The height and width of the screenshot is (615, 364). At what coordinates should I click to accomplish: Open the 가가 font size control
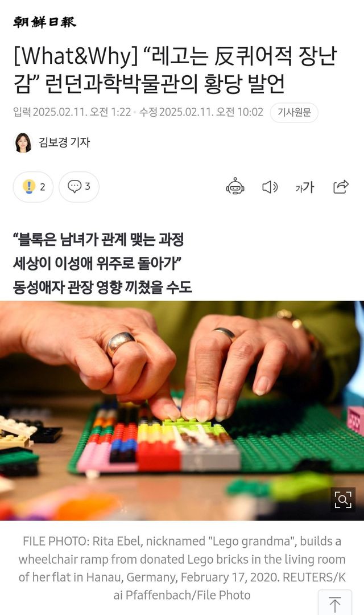coord(304,187)
